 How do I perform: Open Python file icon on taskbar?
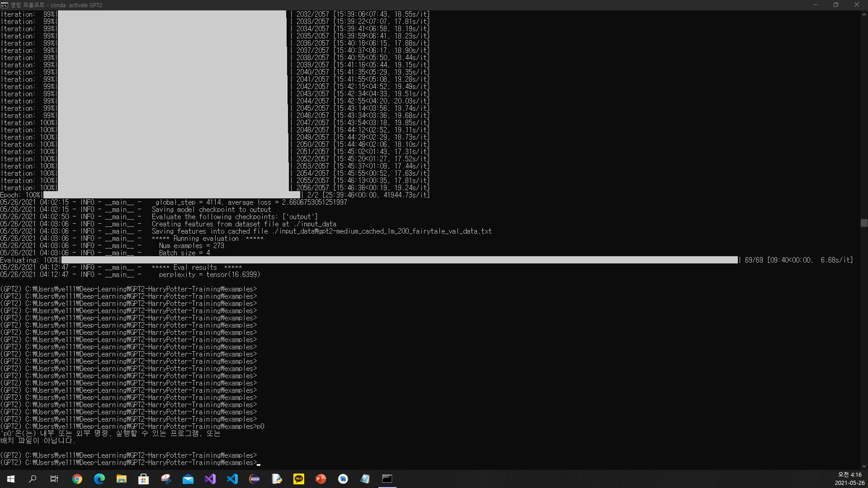(277, 479)
